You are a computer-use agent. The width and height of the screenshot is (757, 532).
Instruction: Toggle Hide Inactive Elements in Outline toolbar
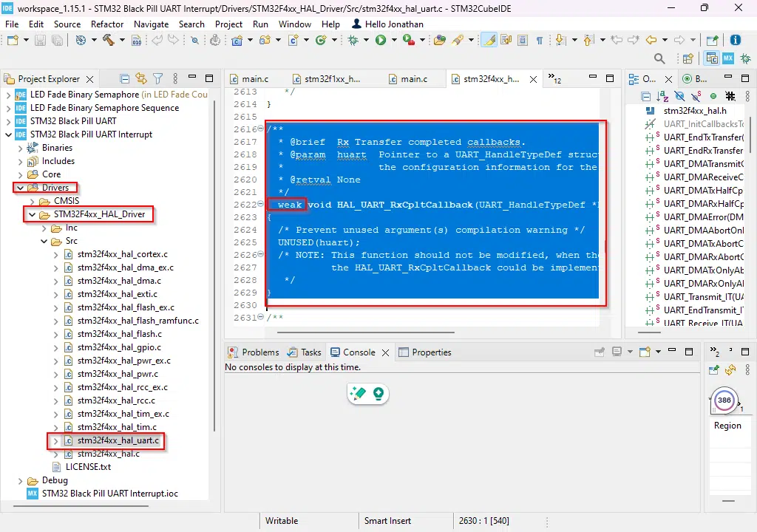point(730,96)
